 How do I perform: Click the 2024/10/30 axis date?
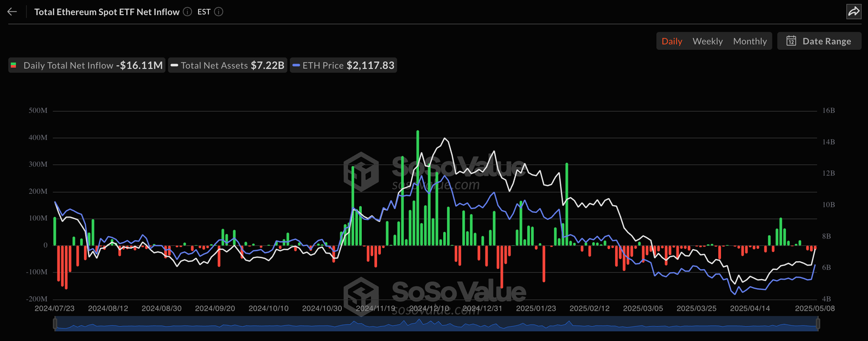tap(322, 308)
